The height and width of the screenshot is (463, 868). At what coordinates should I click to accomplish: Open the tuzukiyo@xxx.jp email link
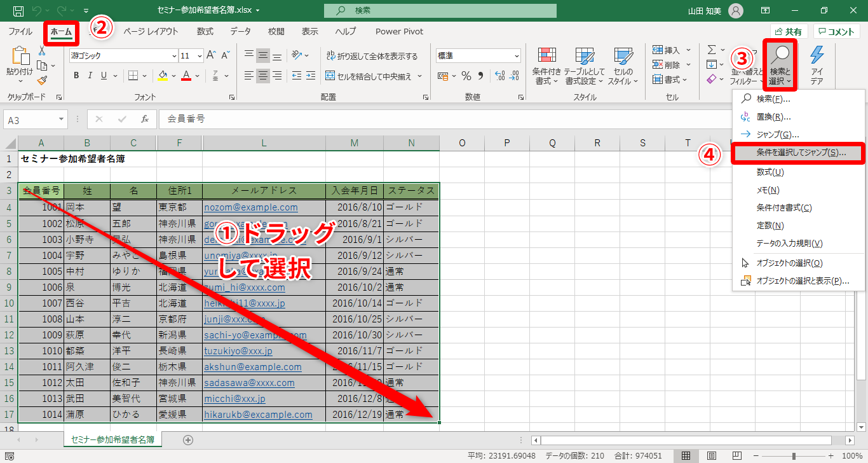pos(238,351)
